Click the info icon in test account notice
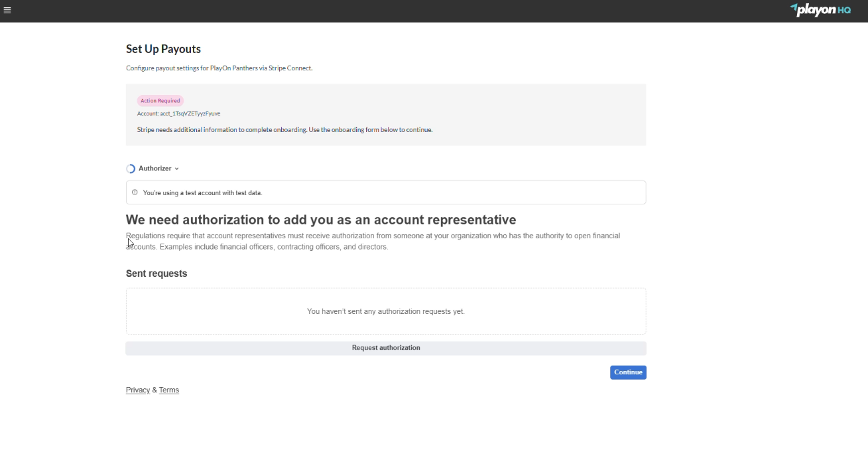 [x=135, y=192]
